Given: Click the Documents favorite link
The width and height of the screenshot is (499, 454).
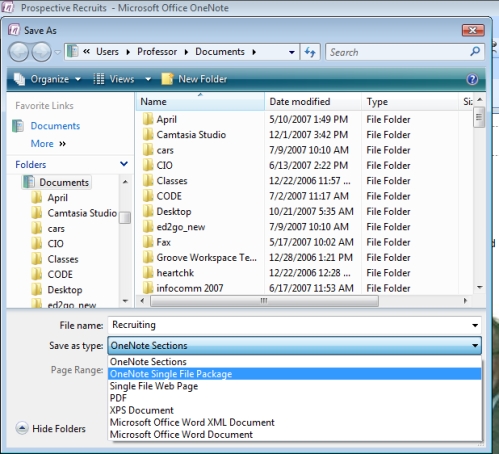Looking at the screenshot, I should point(55,126).
